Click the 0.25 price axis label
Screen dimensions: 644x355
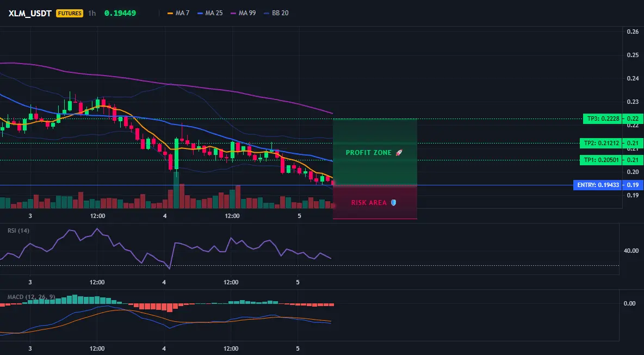point(633,55)
